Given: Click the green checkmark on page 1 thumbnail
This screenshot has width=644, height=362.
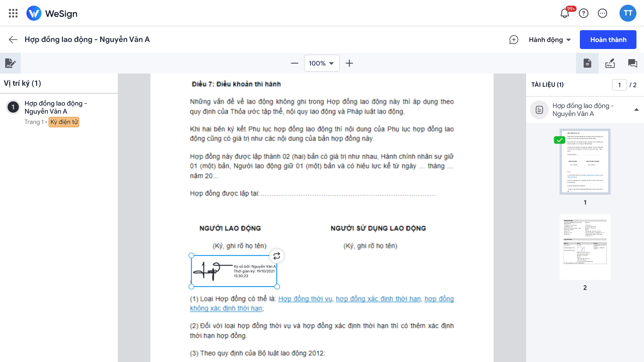Looking at the screenshot, I should click(559, 140).
